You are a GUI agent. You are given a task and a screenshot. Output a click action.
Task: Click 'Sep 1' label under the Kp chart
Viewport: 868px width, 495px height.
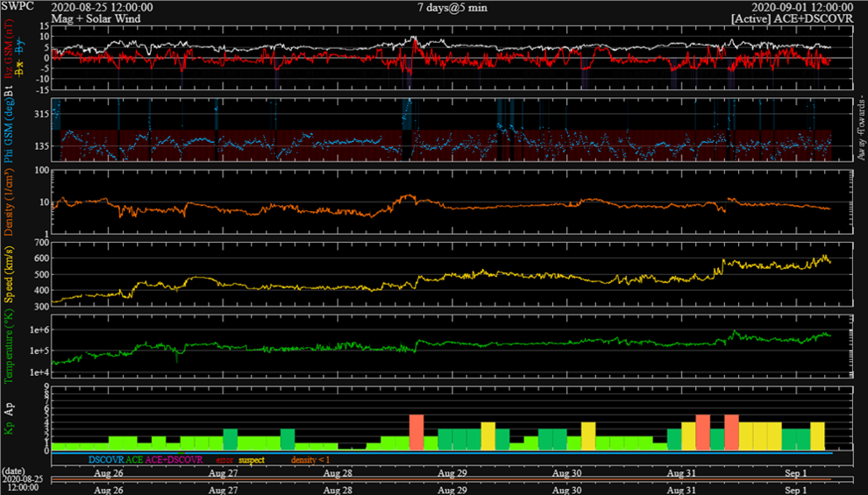(796, 473)
